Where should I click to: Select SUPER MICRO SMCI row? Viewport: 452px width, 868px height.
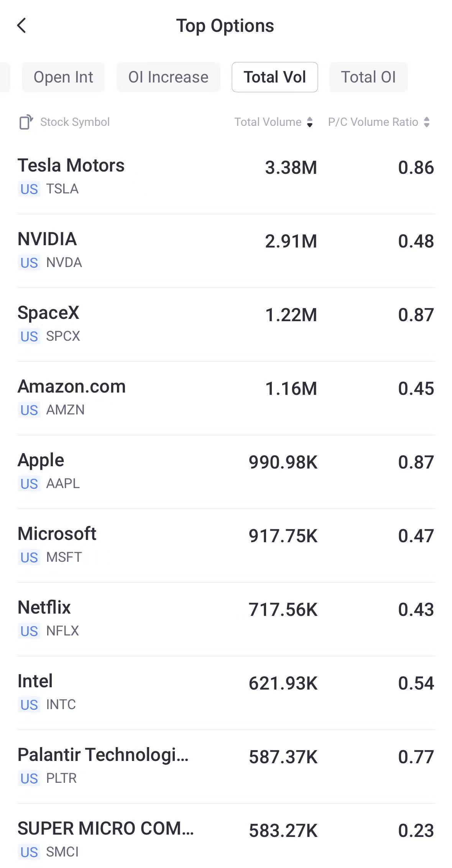[x=226, y=837]
